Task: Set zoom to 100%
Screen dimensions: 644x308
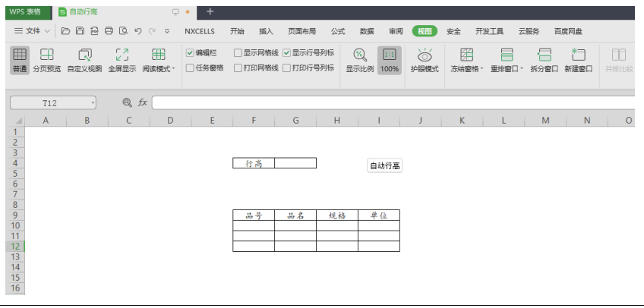Action: [390, 59]
